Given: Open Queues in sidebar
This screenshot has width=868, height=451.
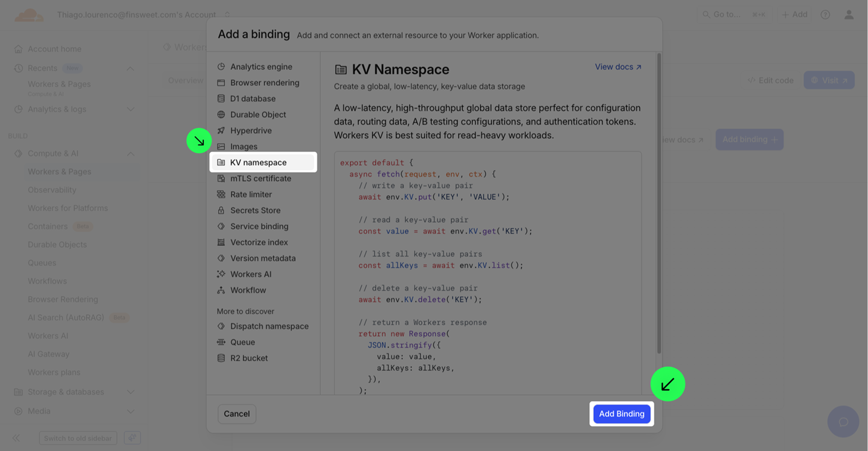Looking at the screenshot, I should 42,263.
